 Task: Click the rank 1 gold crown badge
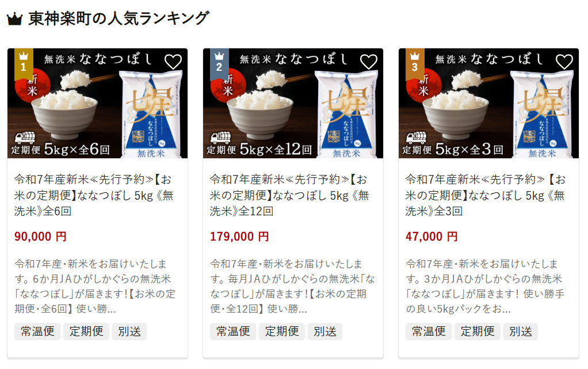click(x=24, y=64)
